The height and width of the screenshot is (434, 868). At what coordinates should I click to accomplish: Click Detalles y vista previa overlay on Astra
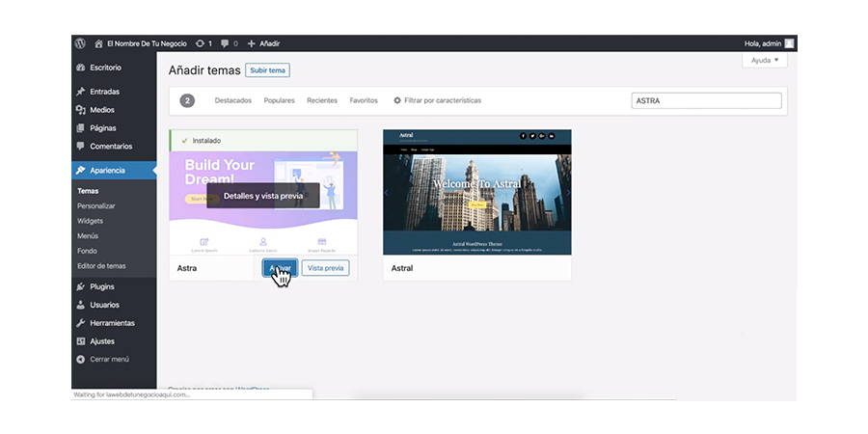click(x=263, y=196)
